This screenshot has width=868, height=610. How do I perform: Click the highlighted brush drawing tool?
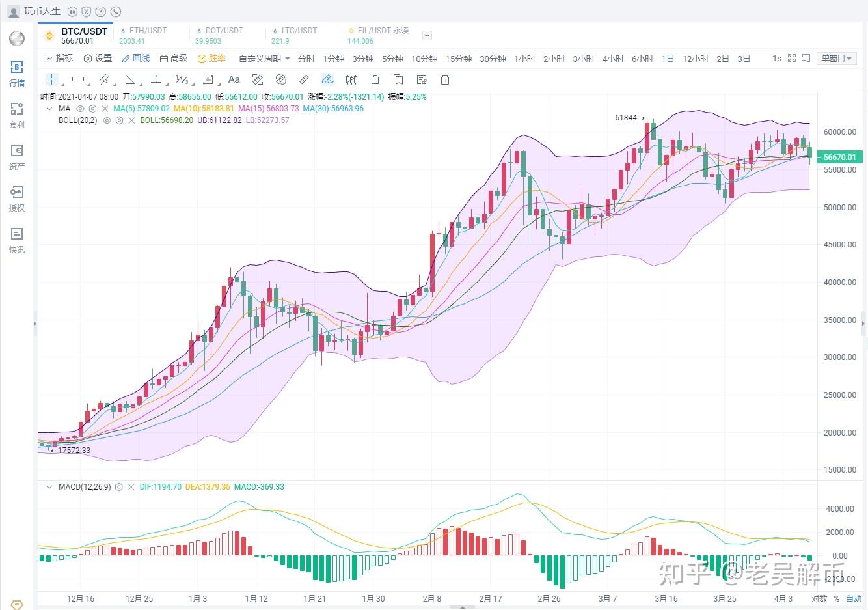pyautogui.click(x=328, y=79)
